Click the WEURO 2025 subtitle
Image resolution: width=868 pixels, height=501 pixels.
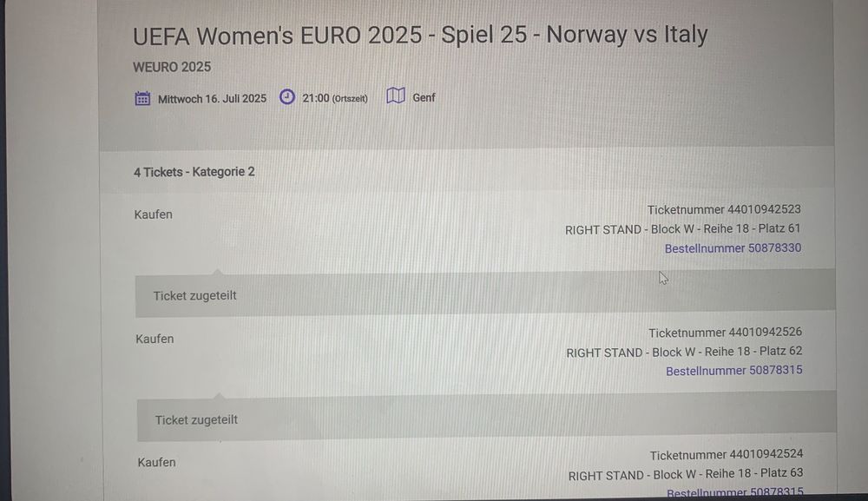pos(172,67)
